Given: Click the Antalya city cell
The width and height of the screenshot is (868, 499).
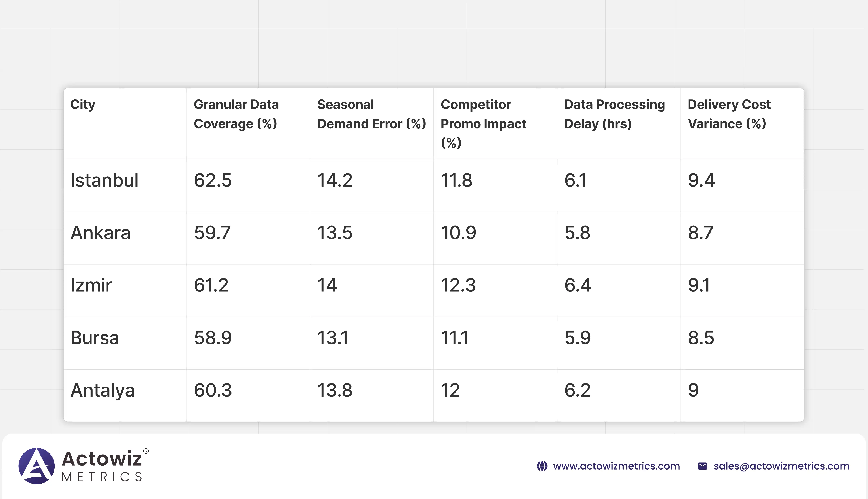Looking at the screenshot, I should pos(102,390).
